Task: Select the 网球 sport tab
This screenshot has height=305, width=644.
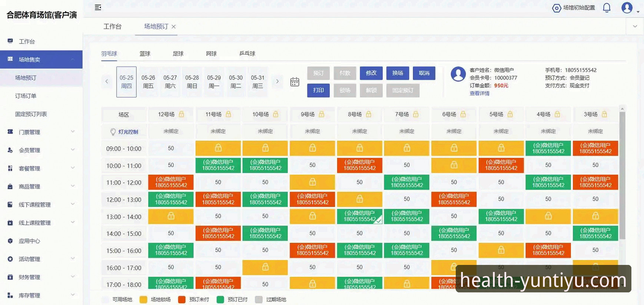Action: coord(211,53)
